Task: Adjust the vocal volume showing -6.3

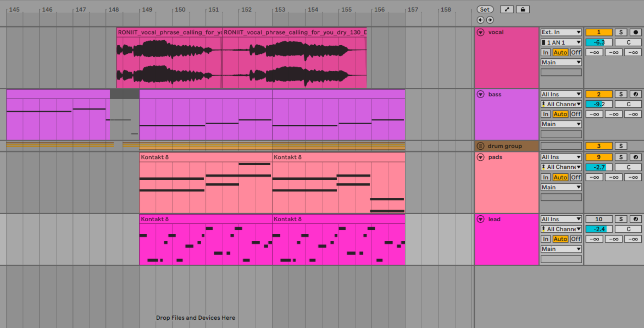Action: pos(599,42)
